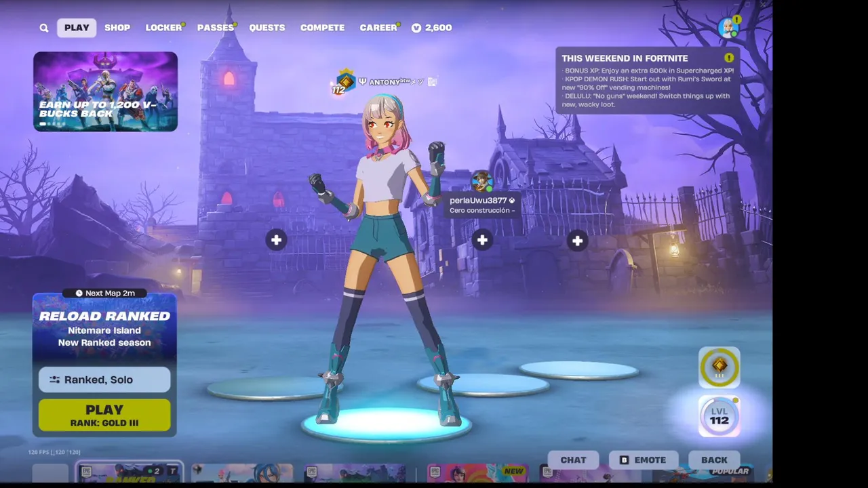Open the QUESTS tab
The height and width of the screenshot is (488, 868).
[267, 28]
